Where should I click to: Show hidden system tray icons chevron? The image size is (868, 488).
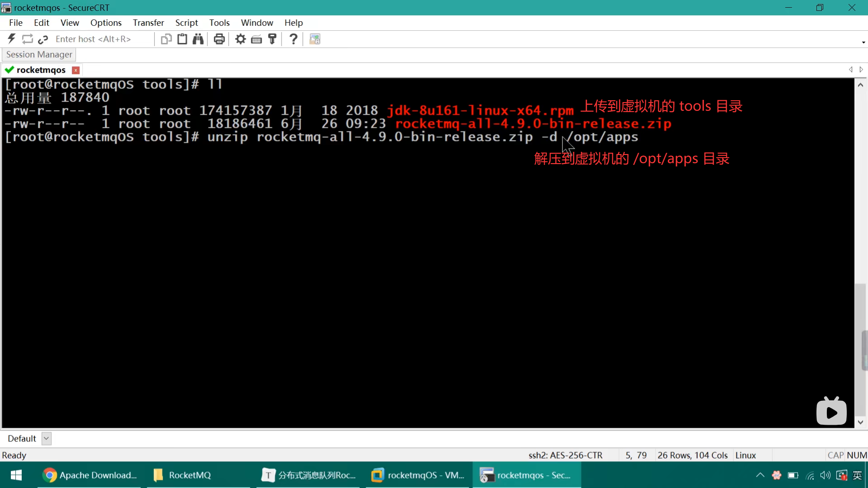coord(760,475)
